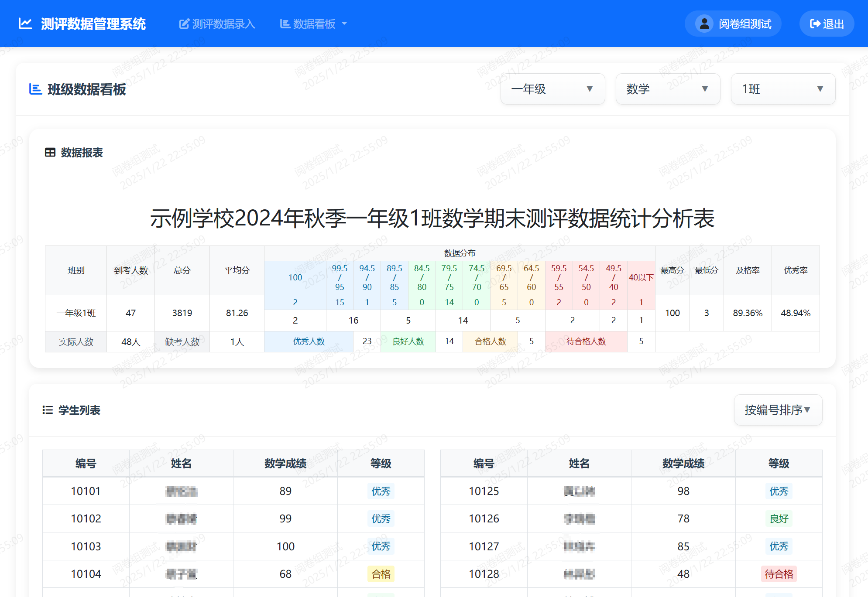Image resolution: width=868 pixels, height=597 pixels.
Task: Click the logout arrow icon beside 退出
Action: coord(814,23)
